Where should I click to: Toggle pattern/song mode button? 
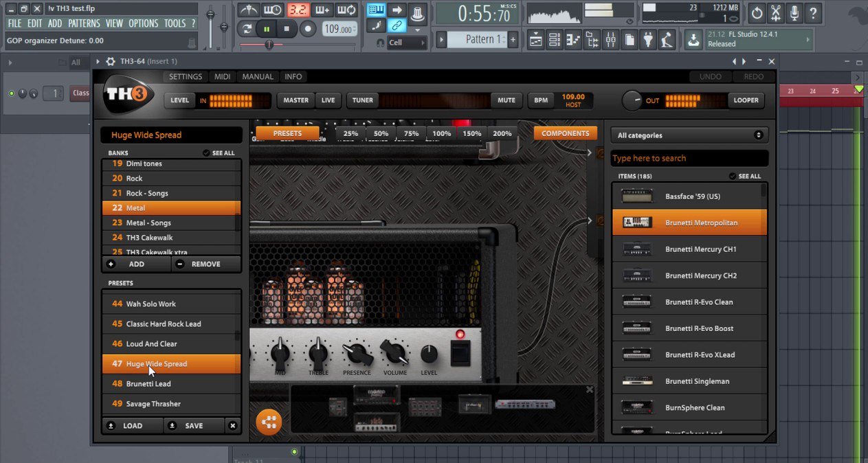tap(247, 29)
